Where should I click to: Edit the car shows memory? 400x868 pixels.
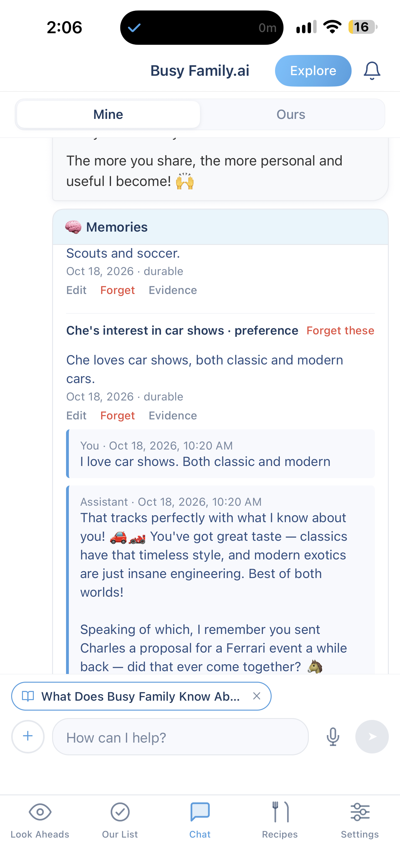(x=76, y=415)
